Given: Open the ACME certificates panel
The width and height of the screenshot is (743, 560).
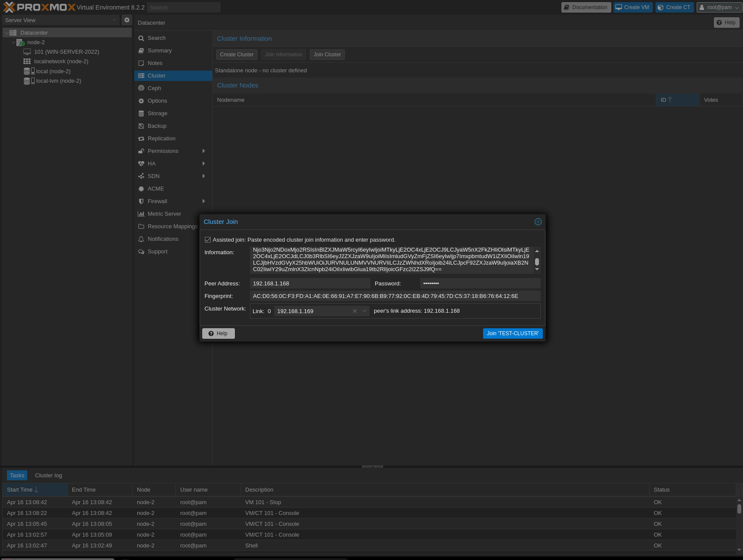Looking at the screenshot, I should coord(156,188).
